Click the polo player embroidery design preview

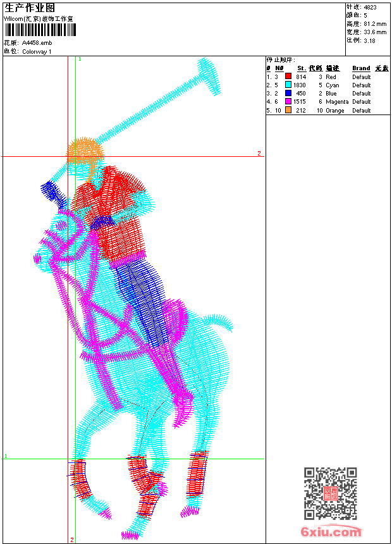click(x=133, y=299)
